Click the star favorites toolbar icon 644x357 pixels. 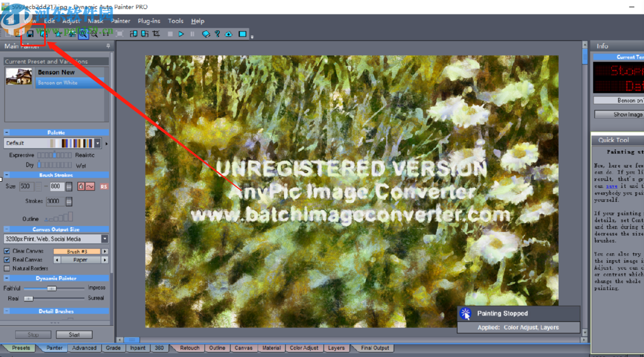coord(59,34)
